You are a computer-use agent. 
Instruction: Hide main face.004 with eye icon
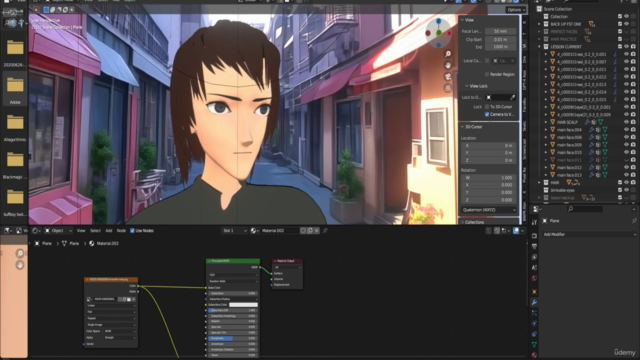626,130
